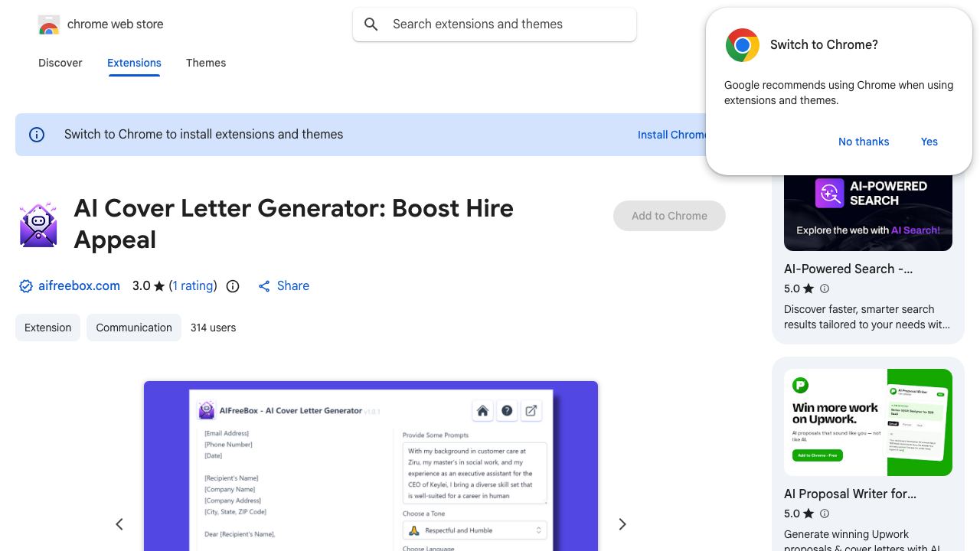This screenshot has width=980, height=551.
Task: Click the info icon beside AI Proposal Writer rating
Action: (825, 514)
